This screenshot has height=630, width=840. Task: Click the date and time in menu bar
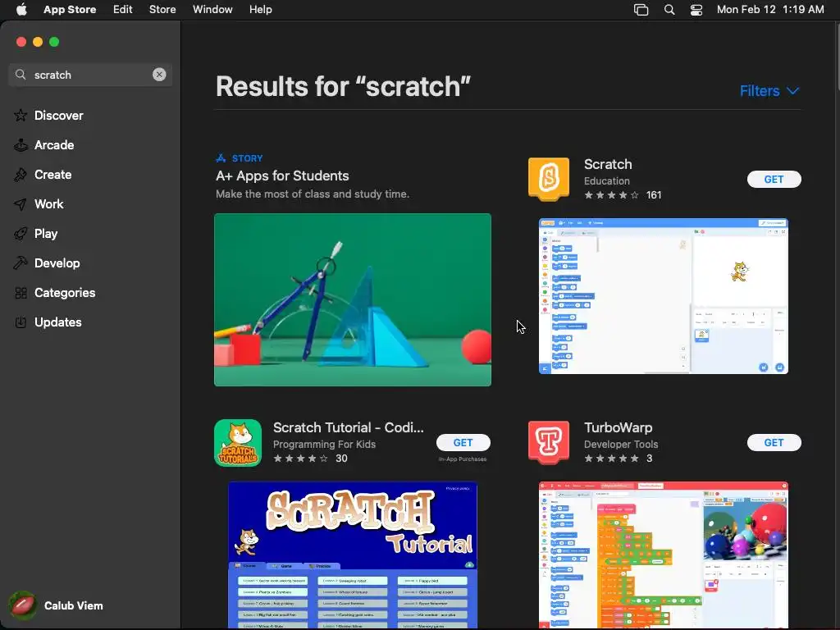tap(769, 10)
